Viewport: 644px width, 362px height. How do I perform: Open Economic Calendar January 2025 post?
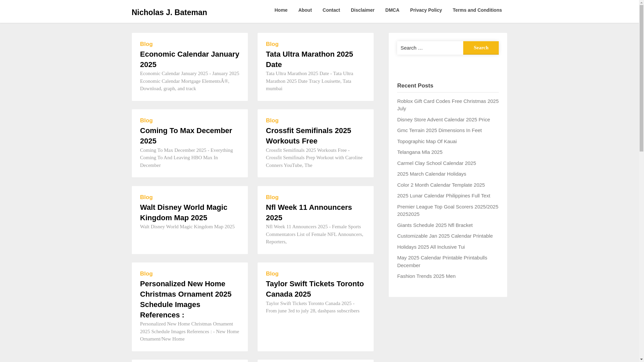point(190,59)
